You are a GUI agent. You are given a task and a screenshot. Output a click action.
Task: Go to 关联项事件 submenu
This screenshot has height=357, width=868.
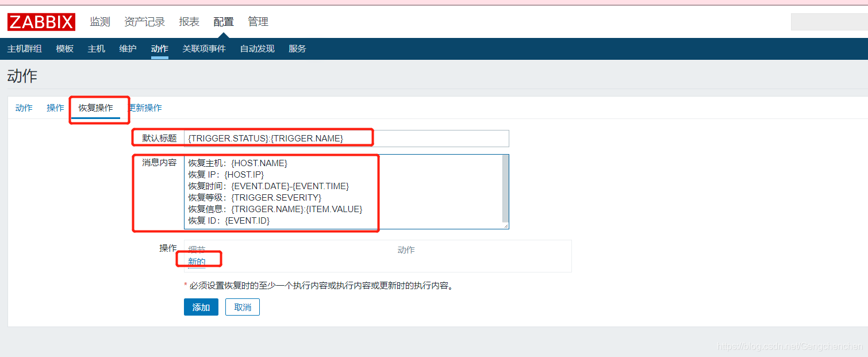(x=204, y=49)
